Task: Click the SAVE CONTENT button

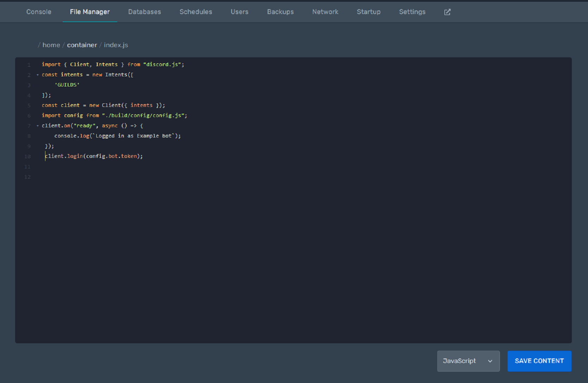Action: coord(539,361)
